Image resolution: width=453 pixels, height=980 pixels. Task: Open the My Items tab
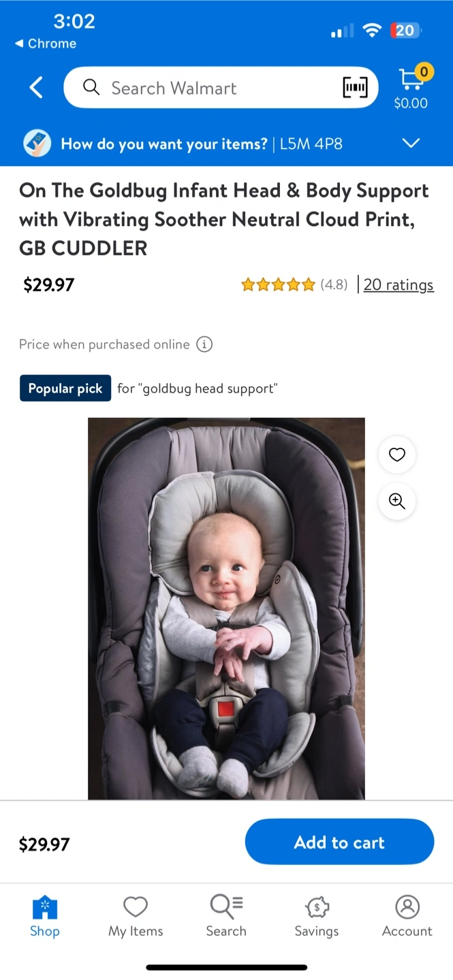coord(136,917)
